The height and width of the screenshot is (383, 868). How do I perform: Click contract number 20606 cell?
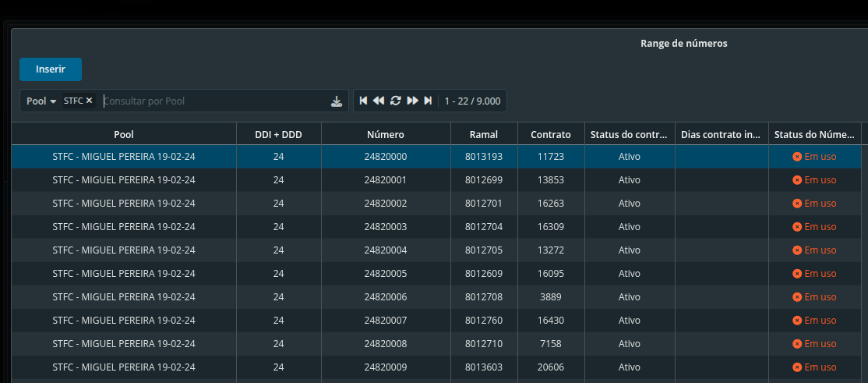pos(551,367)
